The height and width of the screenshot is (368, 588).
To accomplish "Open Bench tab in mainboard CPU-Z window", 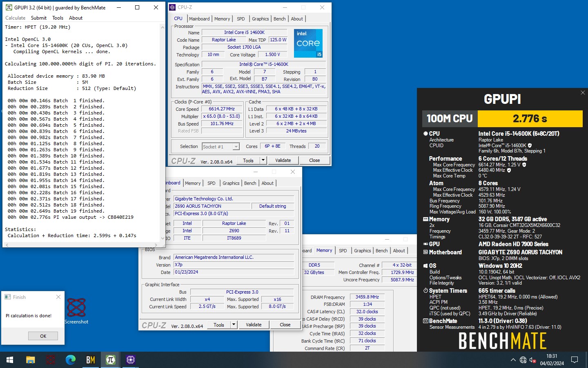I will [250, 183].
